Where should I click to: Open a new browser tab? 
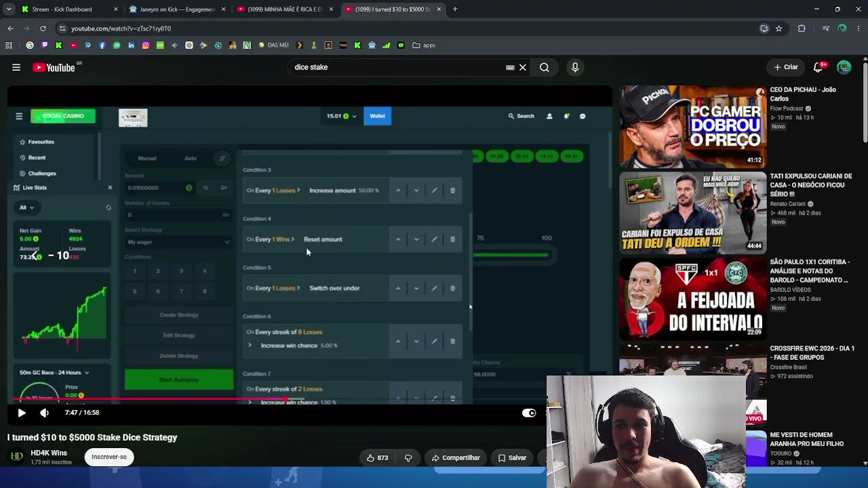coord(455,9)
